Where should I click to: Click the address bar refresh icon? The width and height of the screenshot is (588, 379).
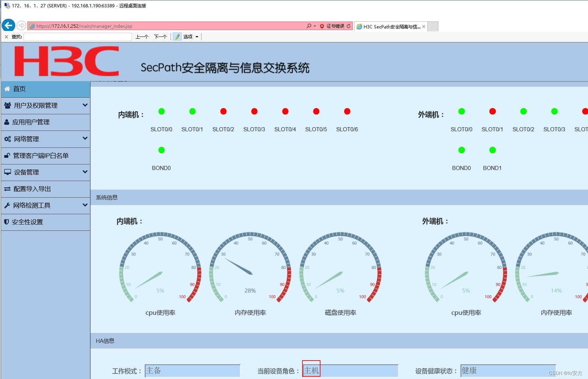tap(349, 26)
